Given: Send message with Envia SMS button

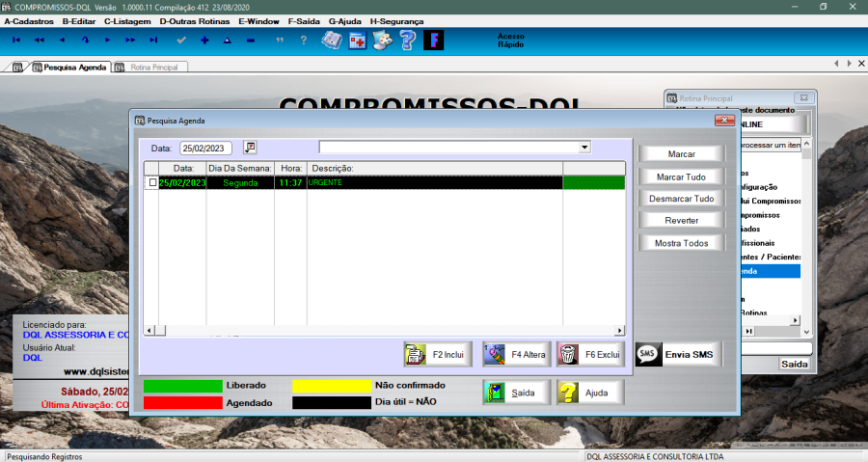Looking at the screenshot, I should (678, 355).
